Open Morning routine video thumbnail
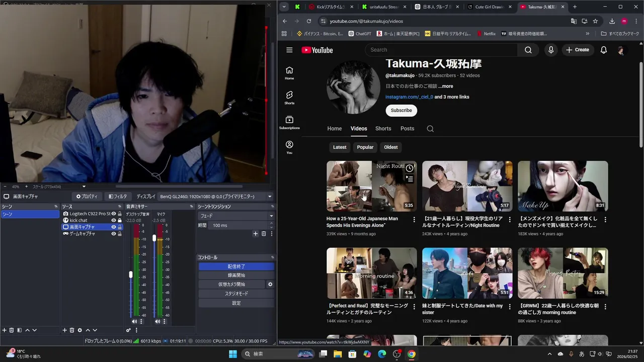 pyautogui.click(x=371, y=273)
